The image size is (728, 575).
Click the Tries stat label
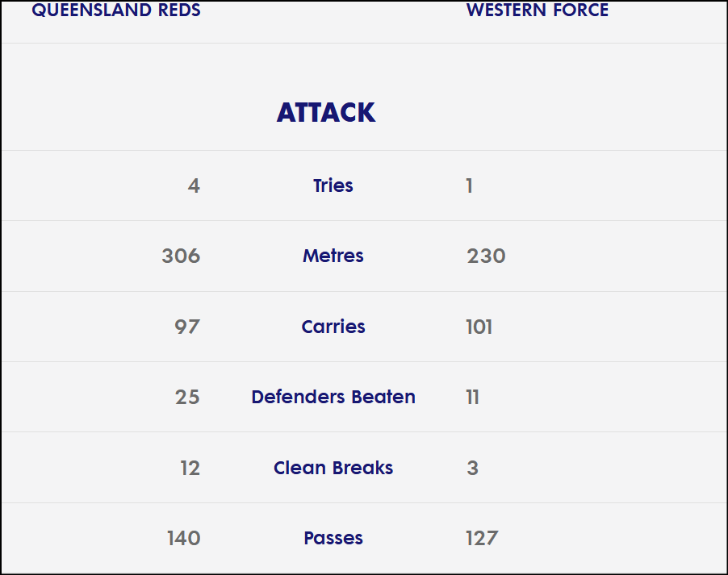click(333, 185)
